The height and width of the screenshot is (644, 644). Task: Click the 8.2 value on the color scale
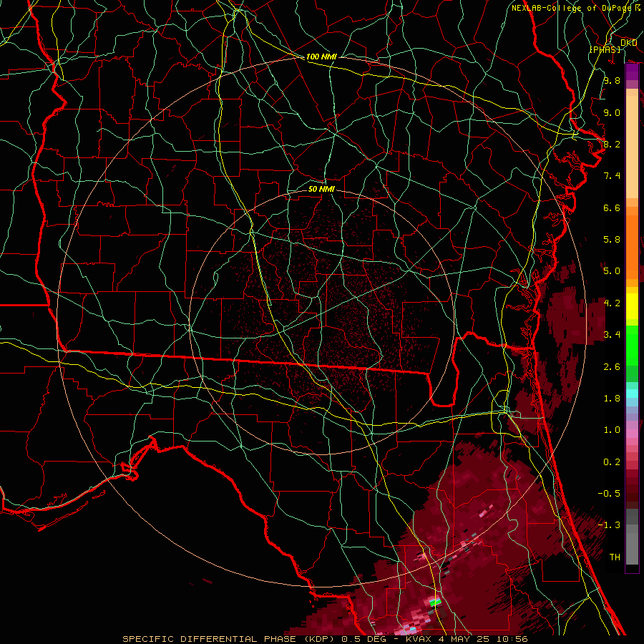tap(612, 144)
